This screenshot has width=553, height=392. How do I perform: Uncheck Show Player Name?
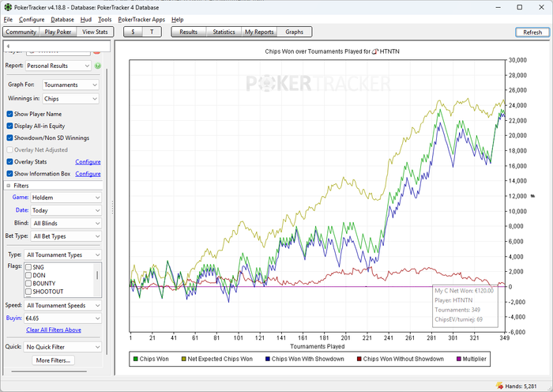(9, 114)
